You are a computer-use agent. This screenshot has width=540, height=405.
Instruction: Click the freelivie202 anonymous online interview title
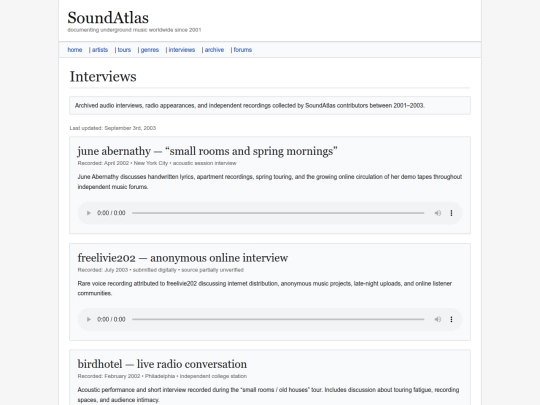tap(183, 258)
